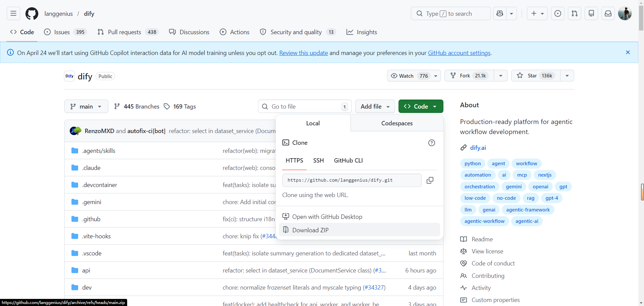Open your pull requests icon in header
Screen dimensions: 644x306
click(x=575, y=13)
